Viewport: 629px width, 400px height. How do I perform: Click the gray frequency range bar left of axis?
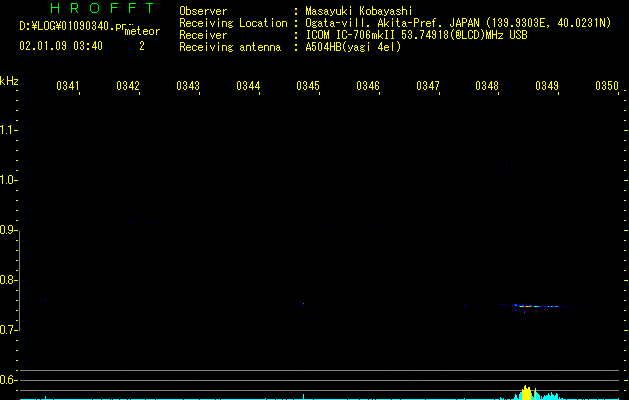click(x=20, y=280)
